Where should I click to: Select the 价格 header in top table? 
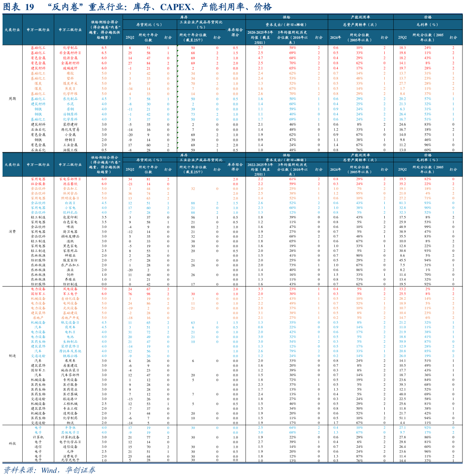tap(427, 17)
